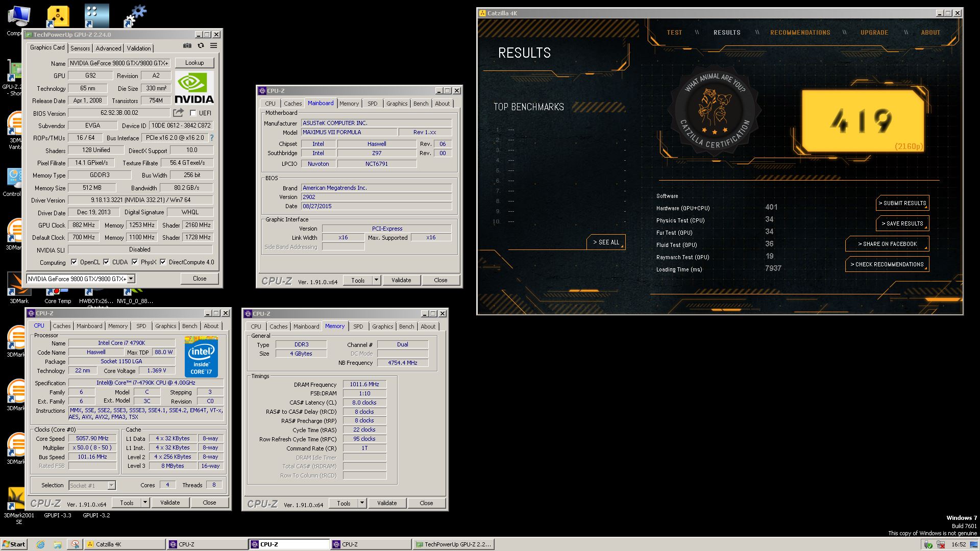Image resolution: width=980 pixels, height=551 pixels.
Task: Toggle the OpenCL checkbox
Action: (x=74, y=262)
